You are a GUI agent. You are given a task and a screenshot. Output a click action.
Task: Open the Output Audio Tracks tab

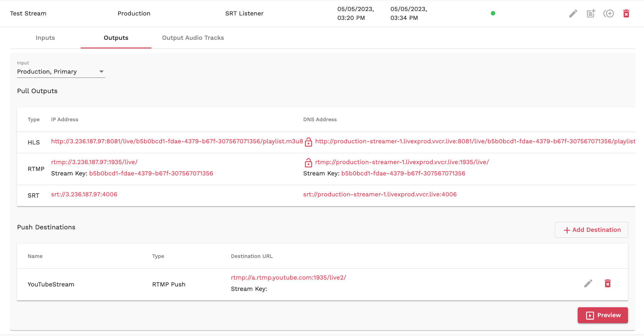(x=193, y=38)
